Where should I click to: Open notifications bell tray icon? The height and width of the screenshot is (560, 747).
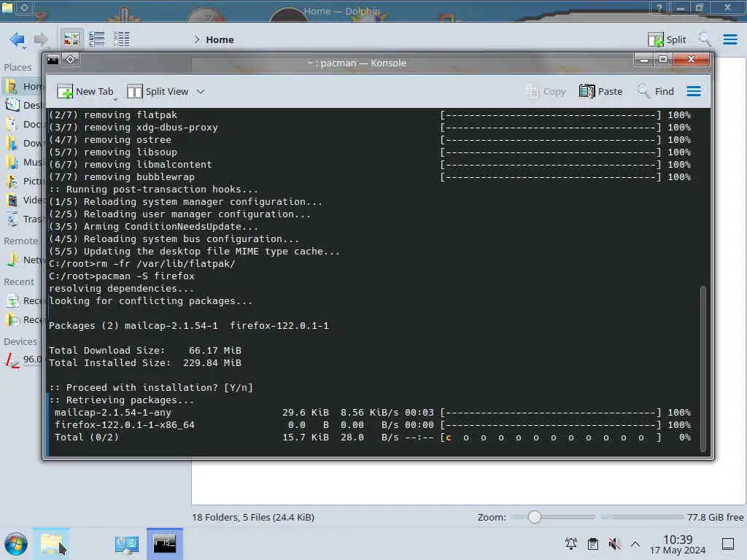click(x=570, y=544)
